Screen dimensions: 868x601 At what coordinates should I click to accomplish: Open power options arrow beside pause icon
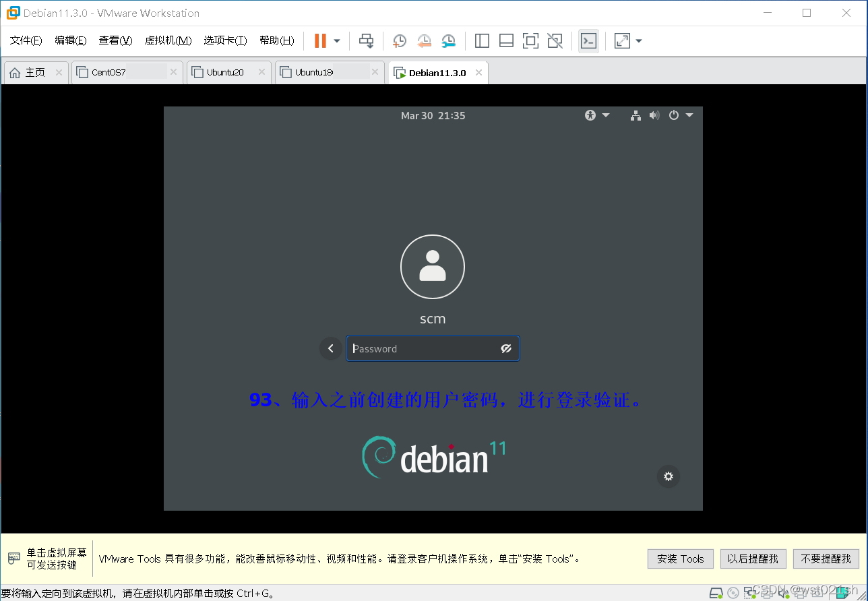[337, 41]
